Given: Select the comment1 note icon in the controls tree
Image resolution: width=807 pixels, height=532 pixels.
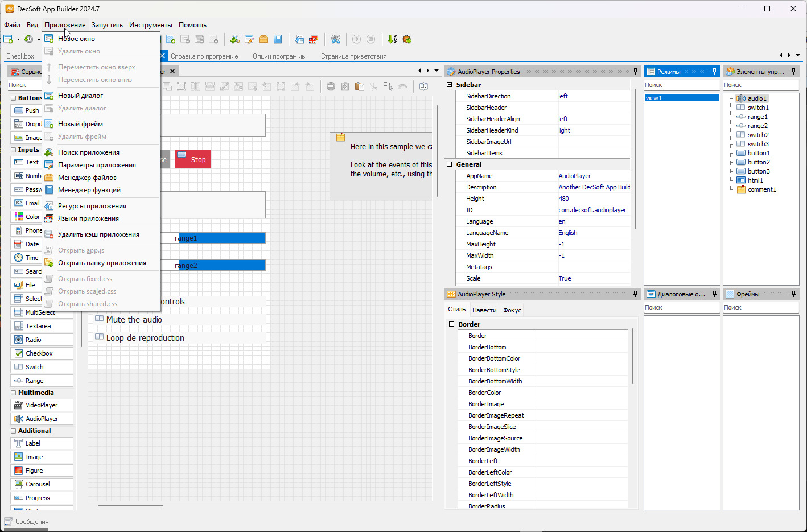Looking at the screenshot, I should click(x=741, y=189).
